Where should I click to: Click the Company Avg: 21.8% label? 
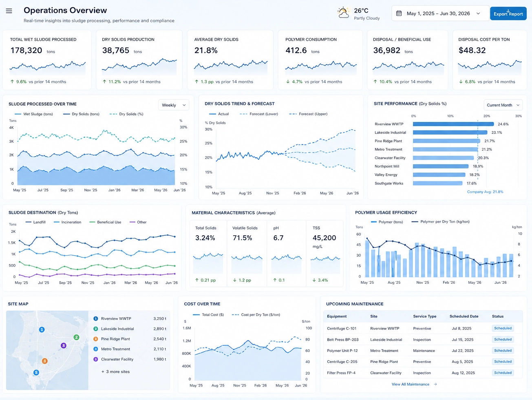click(x=485, y=192)
